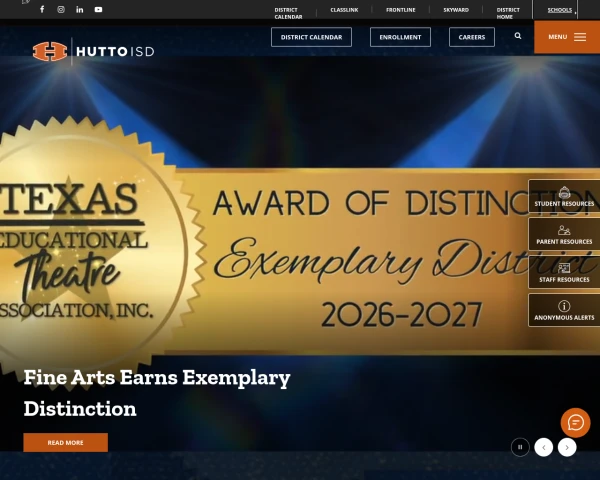
Task: Click the outlined District Calendar button
Action: pos(311,37)
